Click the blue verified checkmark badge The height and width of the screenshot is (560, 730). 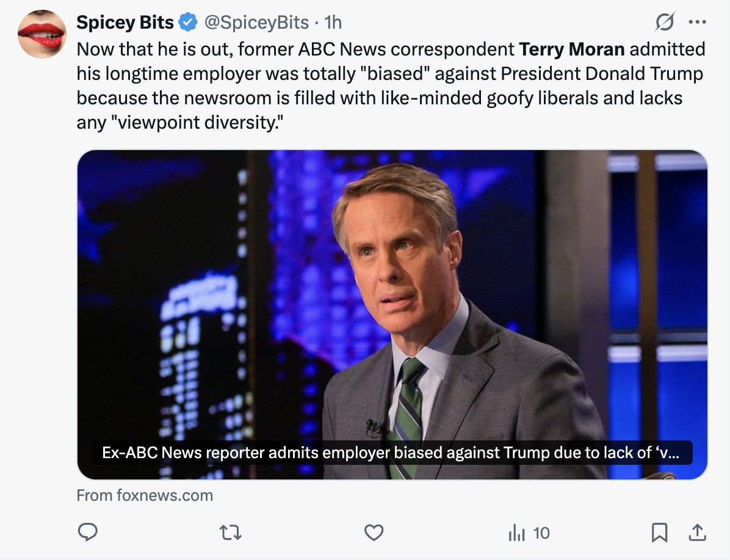coord(187,23)
